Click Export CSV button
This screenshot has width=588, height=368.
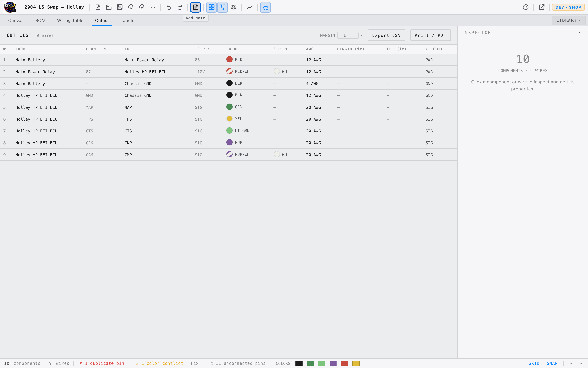click(386, 35)
